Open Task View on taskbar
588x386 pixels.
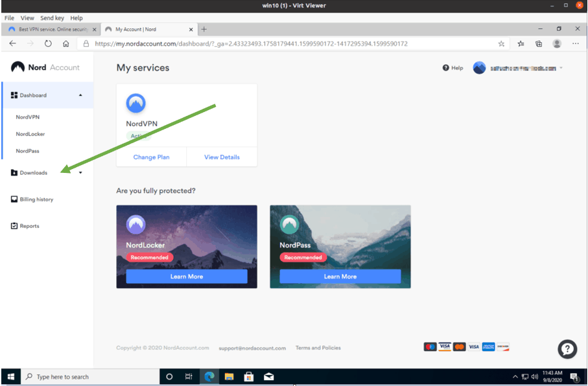(x=189, y=377)
